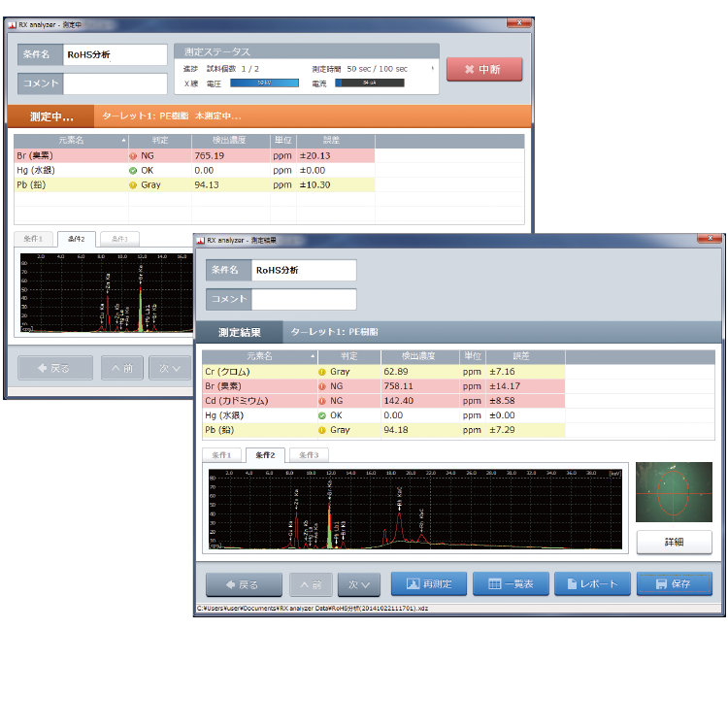Click the NG icon in Cd (カドミウム) row

[322, 400]
